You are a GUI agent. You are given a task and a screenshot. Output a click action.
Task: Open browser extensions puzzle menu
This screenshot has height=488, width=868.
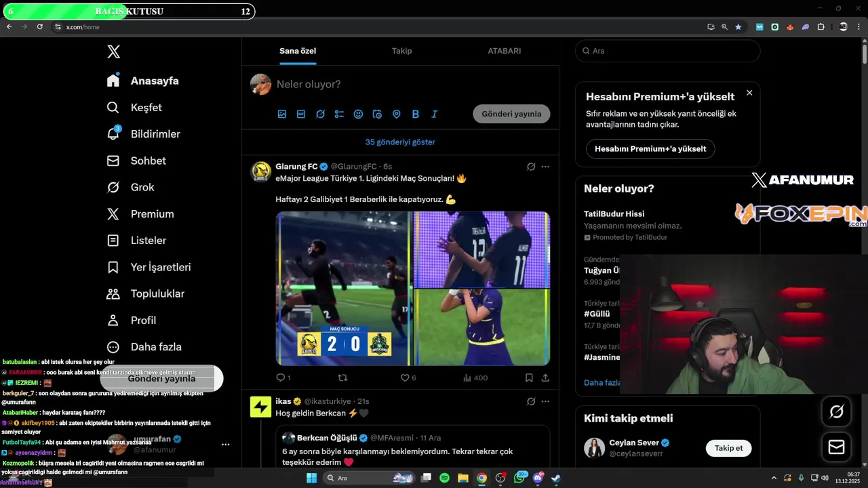(x=821, y=27)
